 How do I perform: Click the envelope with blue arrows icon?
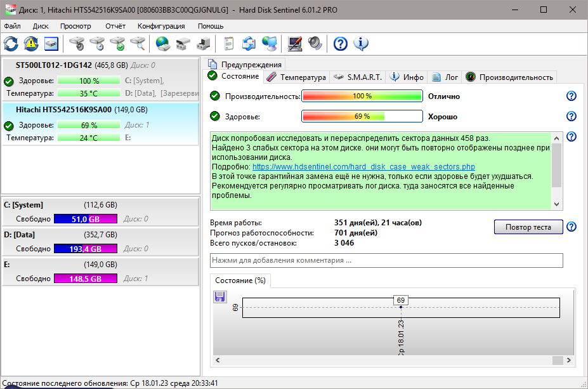pyautogui.click(x=249, y=44)
